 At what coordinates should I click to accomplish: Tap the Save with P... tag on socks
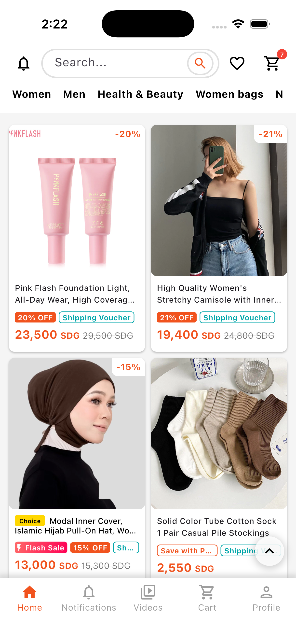[x=187, y=550]
